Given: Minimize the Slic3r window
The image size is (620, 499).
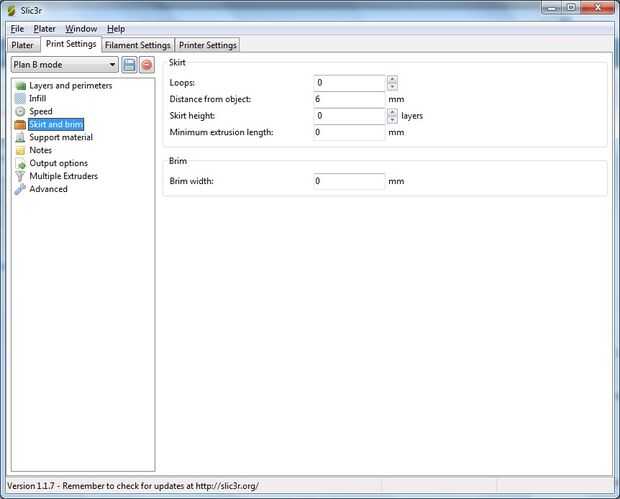Looking at the screenshot, I should click(x=552, y=8).
